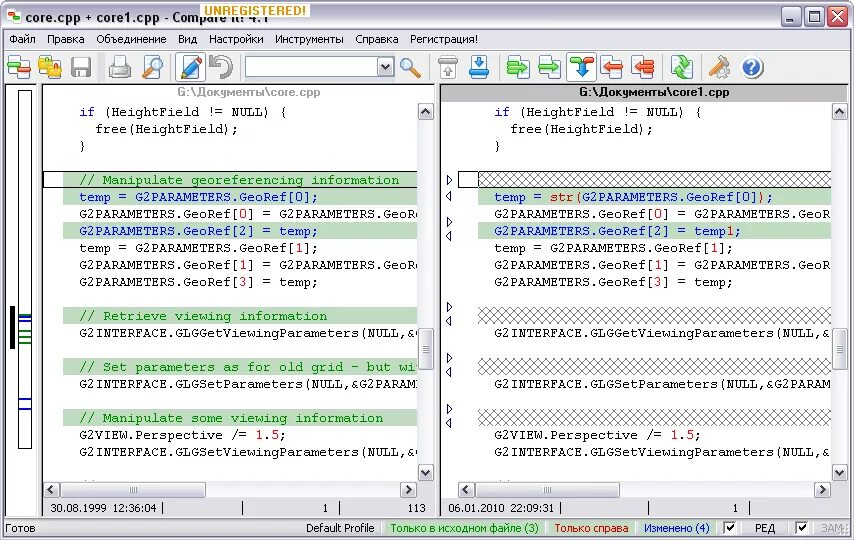The width and height of the screenshot is (854, 540).
Task: Click the left pane vertical scrollbar down arrow
Action: pos(426,472)
